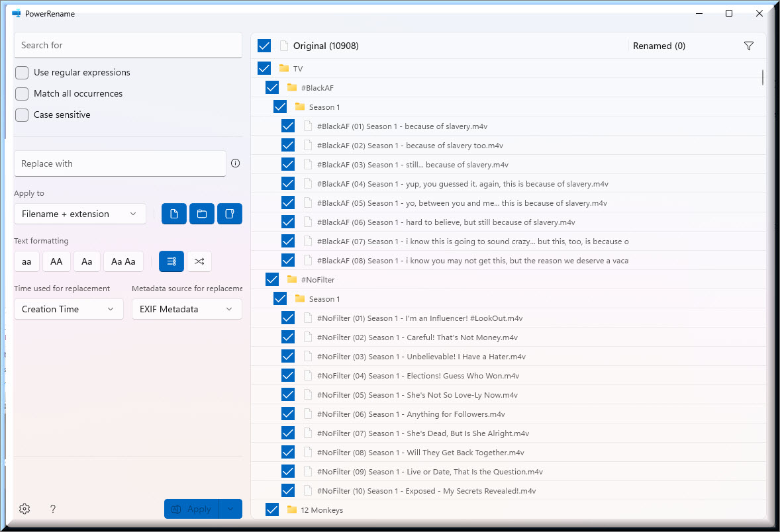Uncheck the #NoFilter folder checkbox

pos(272,279)
